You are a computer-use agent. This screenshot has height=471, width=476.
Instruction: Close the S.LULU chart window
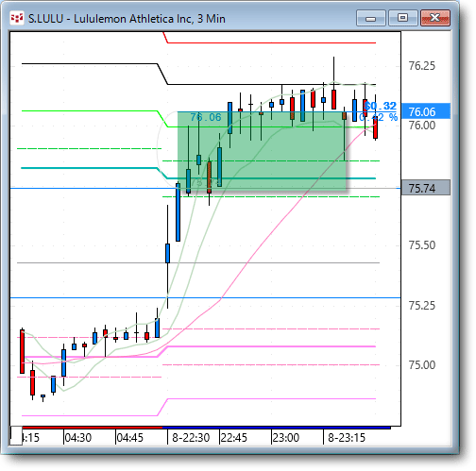435,18
